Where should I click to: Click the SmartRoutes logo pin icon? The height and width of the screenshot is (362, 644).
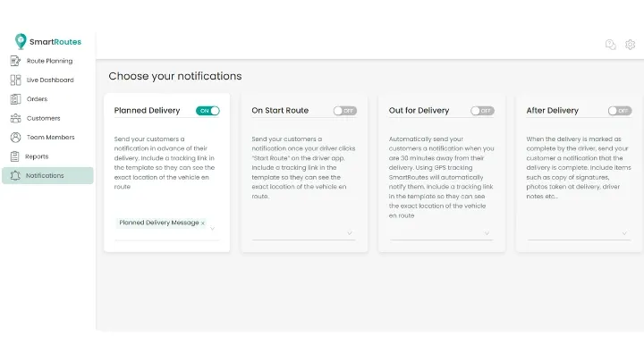[20, 41]
